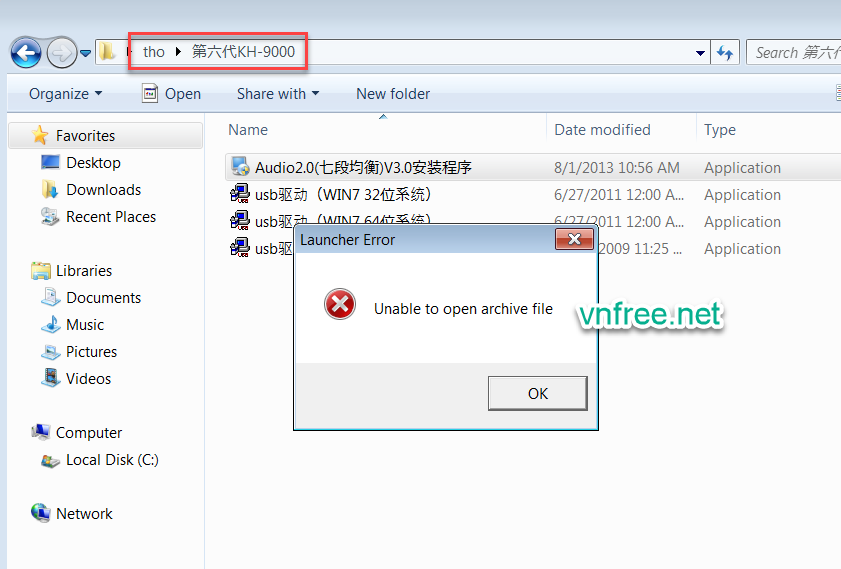Click the Audio2.0 V3.0 installer icon
Viewport: 841px width, 569px height.
pos(240,167)
